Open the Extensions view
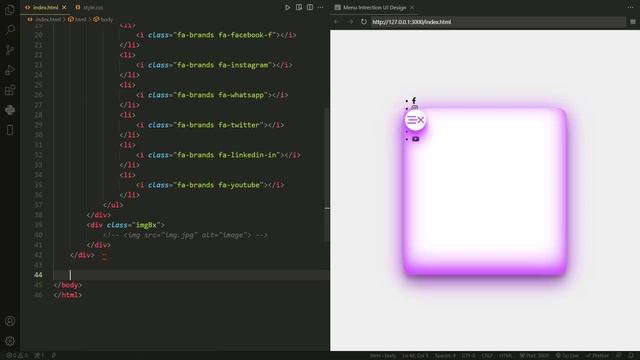Viewport: 640px width, 360px height. point(10,90)
